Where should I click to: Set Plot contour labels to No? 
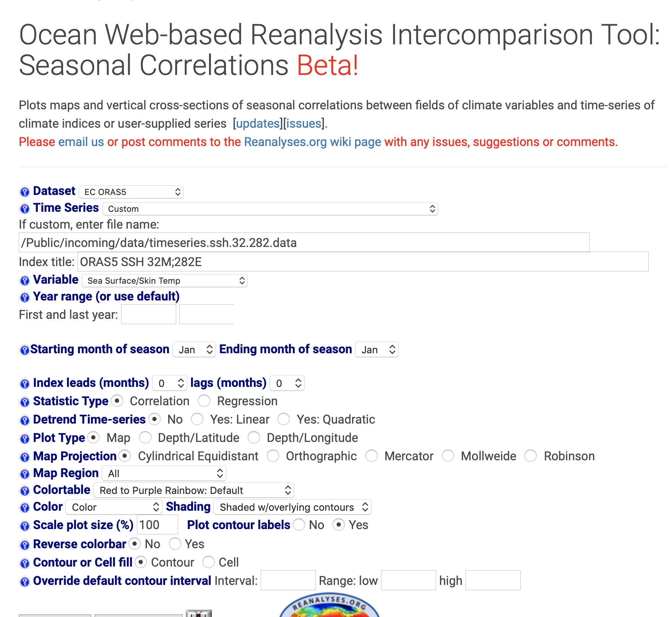(299, 524)
